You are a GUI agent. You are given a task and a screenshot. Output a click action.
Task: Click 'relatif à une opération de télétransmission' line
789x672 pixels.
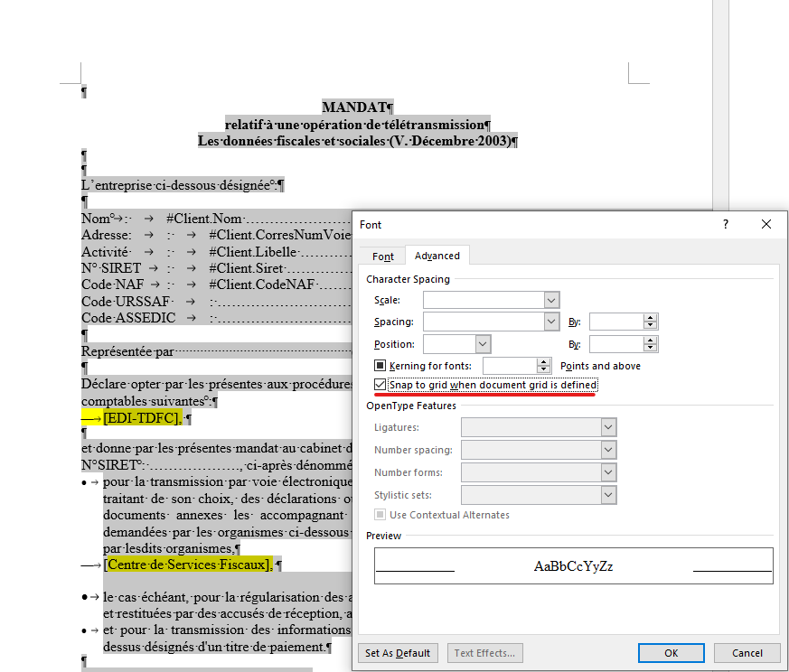[357, 125]
